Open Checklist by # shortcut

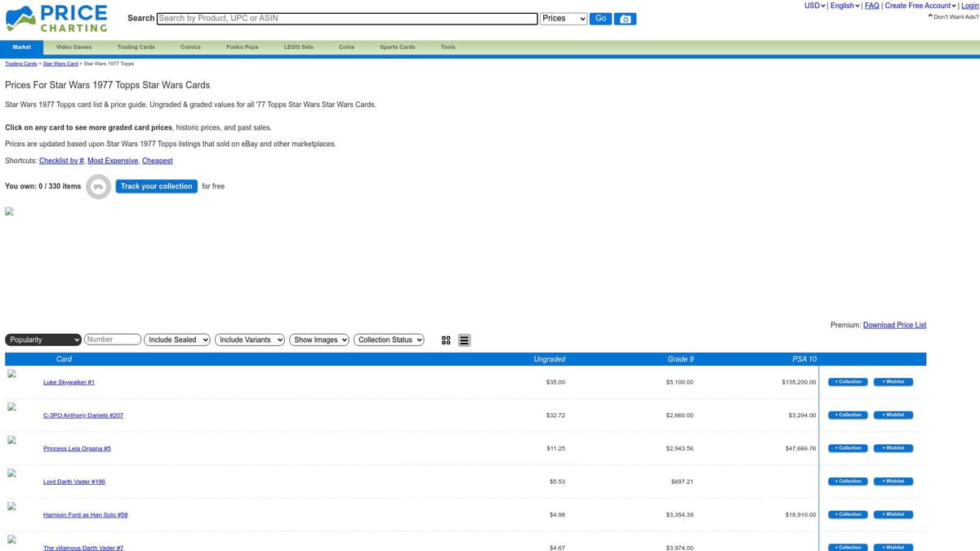pyautogui.click(x=61, y=161)
